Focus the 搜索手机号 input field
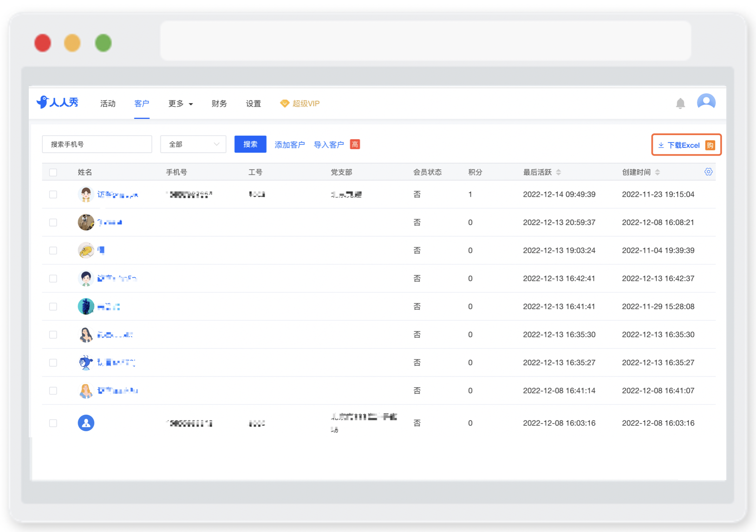Screen dimensions: 756x532 coord(97,144)
